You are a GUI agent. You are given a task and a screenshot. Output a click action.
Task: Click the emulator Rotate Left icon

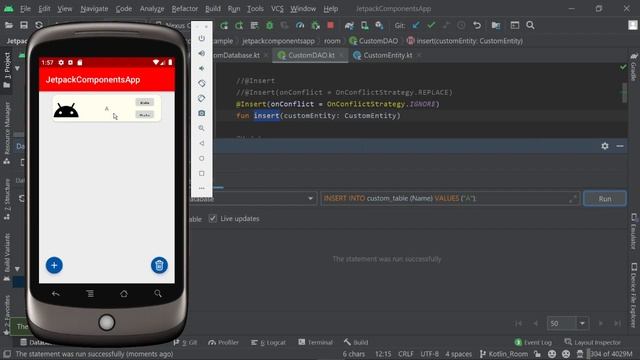[x=202, y=83]
